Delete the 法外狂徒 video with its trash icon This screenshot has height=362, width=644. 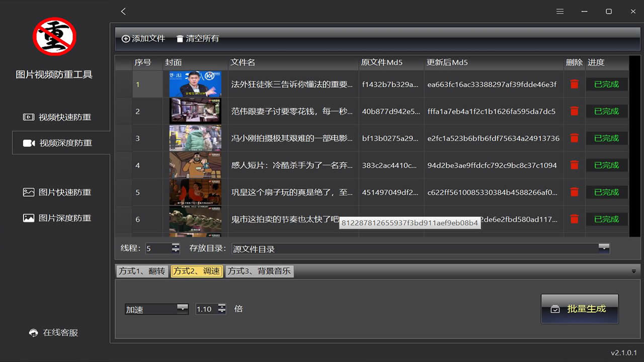click(x=574, y=84)
